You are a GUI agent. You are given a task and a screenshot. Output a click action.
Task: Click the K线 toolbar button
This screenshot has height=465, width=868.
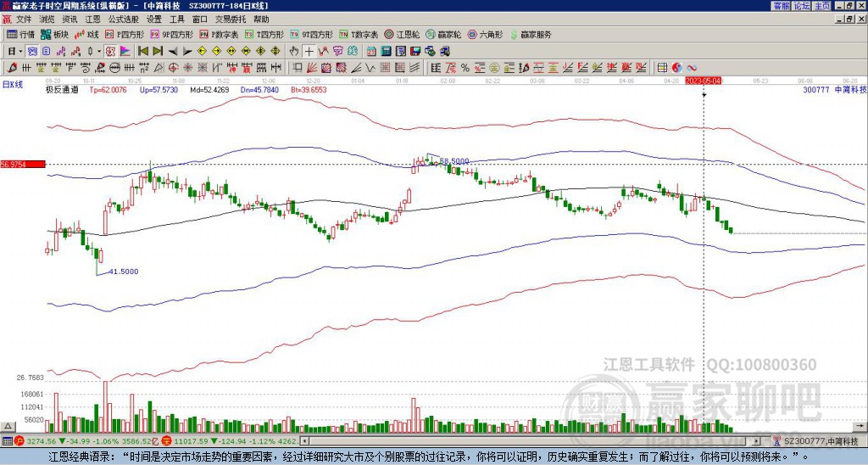87,34
